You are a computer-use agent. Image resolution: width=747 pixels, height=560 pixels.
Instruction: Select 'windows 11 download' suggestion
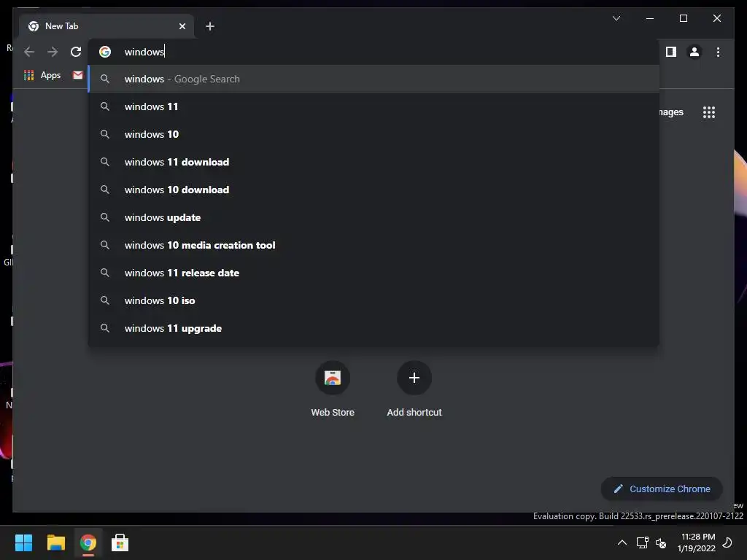(373, 162)
